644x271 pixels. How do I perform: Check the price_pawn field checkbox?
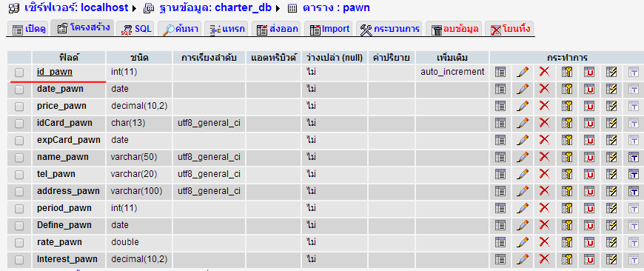point(19,107)
